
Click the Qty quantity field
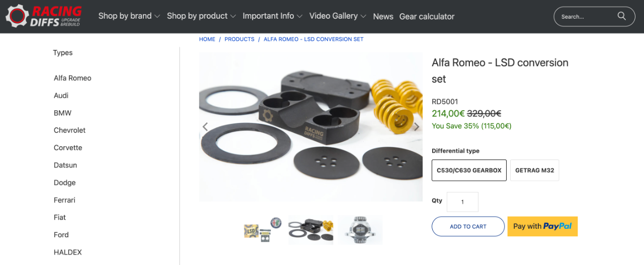462,202
